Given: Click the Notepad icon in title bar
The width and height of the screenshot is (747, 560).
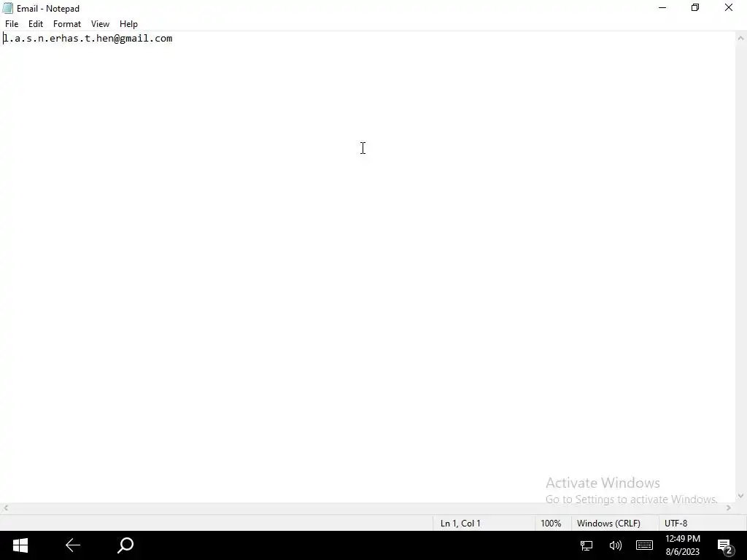Looking at the screenshot, I should (7, 8).
